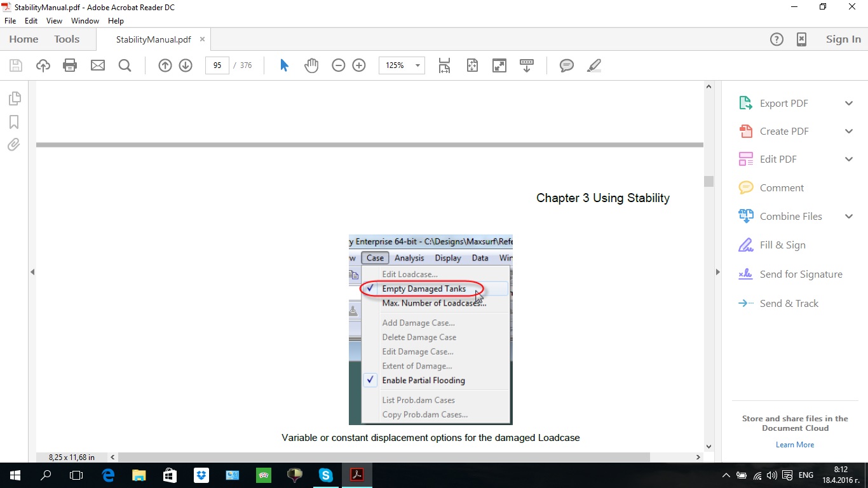Go to the next page arrow

(186, 65)
